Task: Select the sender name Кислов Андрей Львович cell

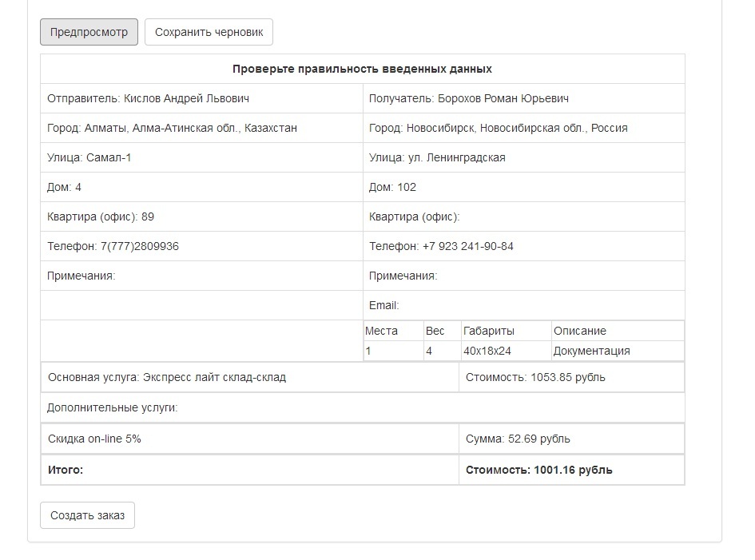Action: coord(149,98)
